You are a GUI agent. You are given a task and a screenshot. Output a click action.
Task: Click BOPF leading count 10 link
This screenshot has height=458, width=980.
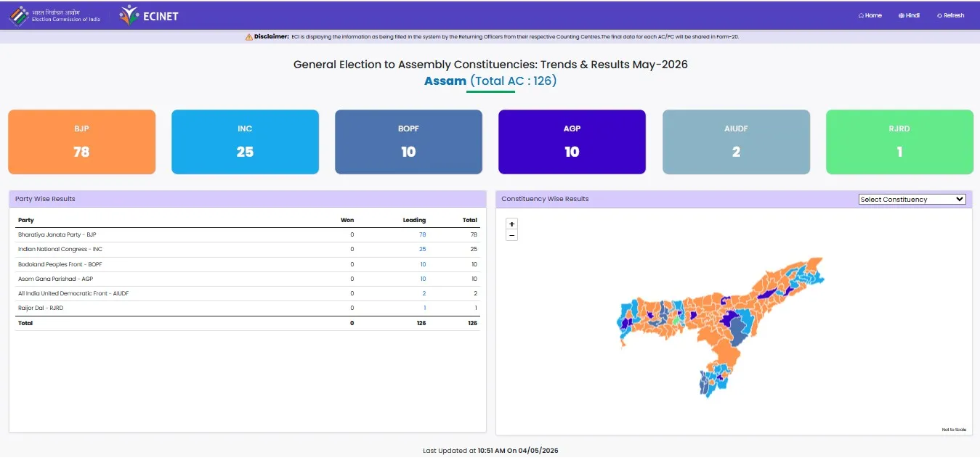(423, 264)
